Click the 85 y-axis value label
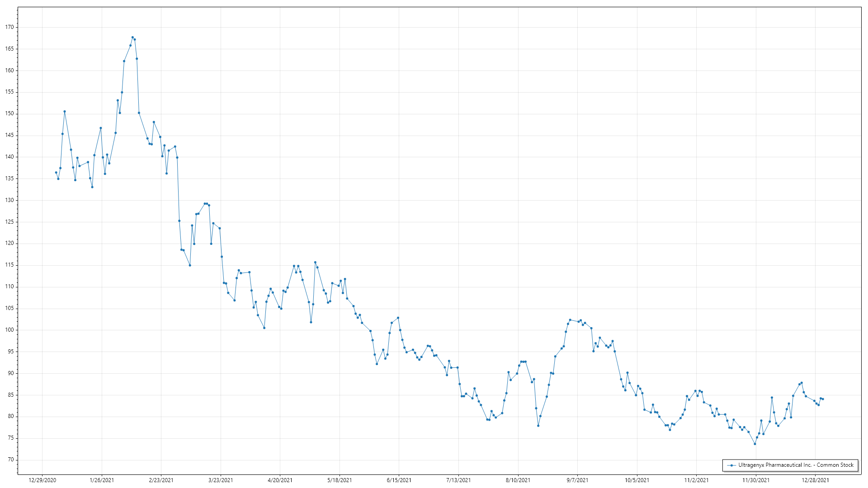Screen dimensions: 868x488 [x=10, y=395]
